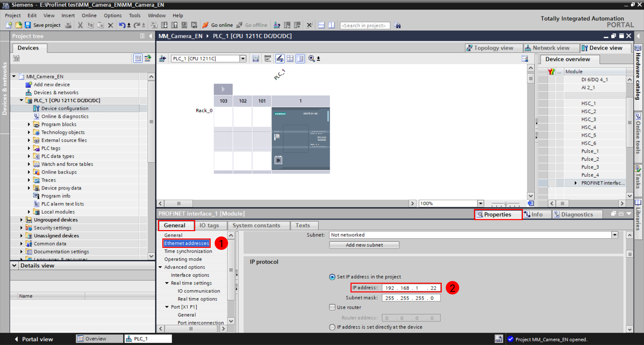The width and height of the screenshot is (644, 345).
Task: Click the Subnet mask input field
Action: pyautogui.click(x=411, y=298)
